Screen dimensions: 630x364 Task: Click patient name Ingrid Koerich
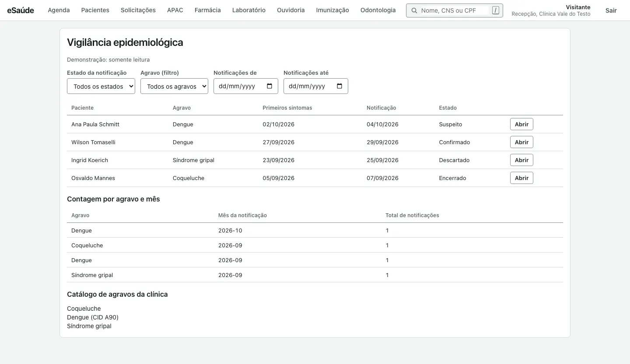tap(90, 160)
